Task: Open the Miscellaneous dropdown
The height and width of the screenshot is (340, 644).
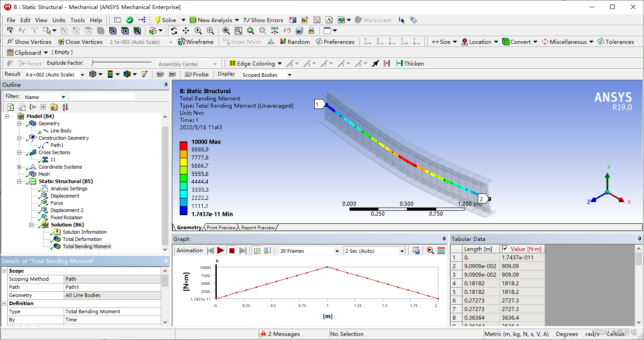Action: tap(567, 42)
